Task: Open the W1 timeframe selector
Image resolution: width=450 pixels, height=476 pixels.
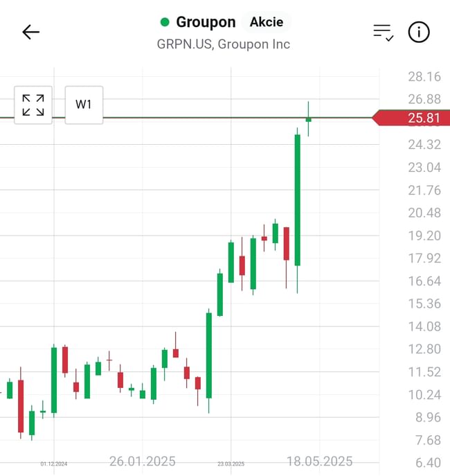Action: [84, 105]
